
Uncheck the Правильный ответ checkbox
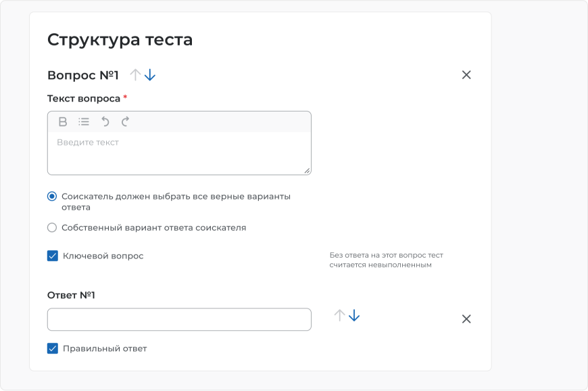pyautogui.click(x=53, y=348)
